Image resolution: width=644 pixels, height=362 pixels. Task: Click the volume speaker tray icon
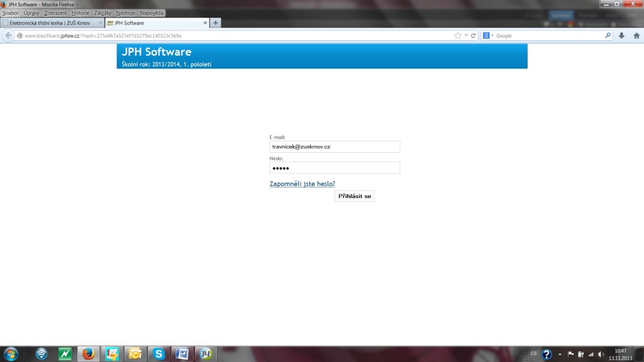click(x=601, y=354)
